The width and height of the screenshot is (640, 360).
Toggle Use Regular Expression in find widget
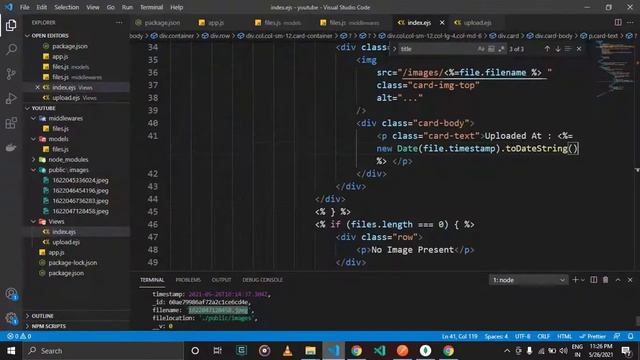502,49
